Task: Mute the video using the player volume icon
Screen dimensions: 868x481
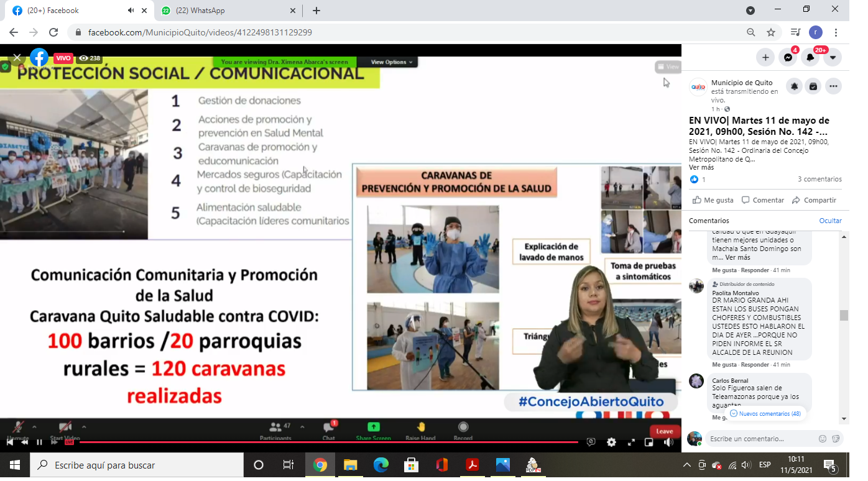Action: (x=668, y=442)
